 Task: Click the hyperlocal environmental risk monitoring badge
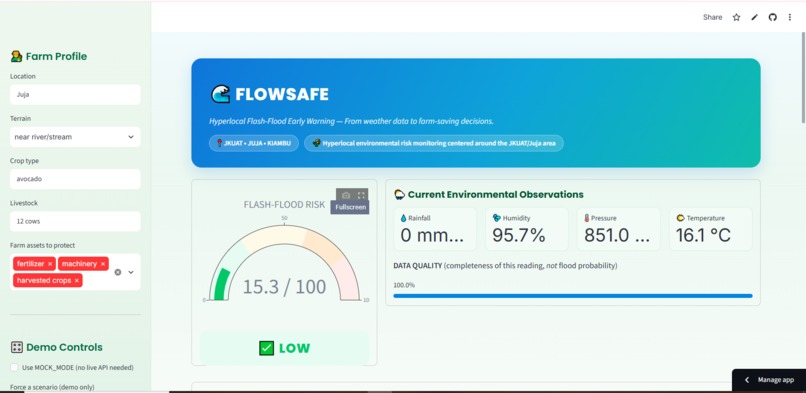click(x=434, y=143)
